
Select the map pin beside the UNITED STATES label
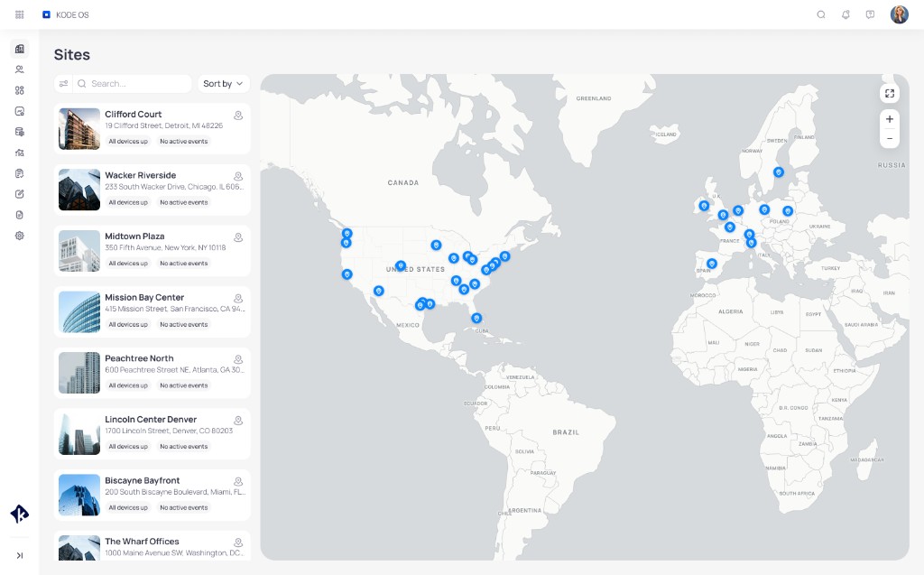pyautogui.click(x=400, y=266)
